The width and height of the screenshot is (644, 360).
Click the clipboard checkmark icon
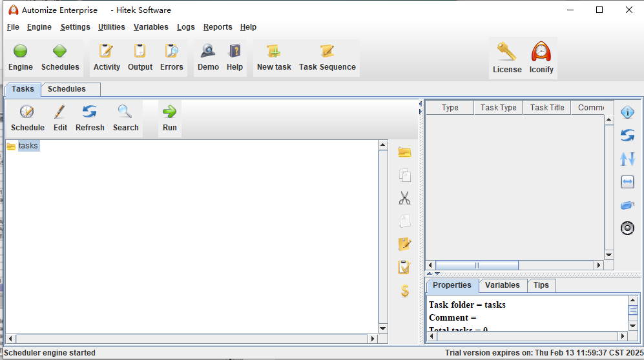[x=404, y=267]
